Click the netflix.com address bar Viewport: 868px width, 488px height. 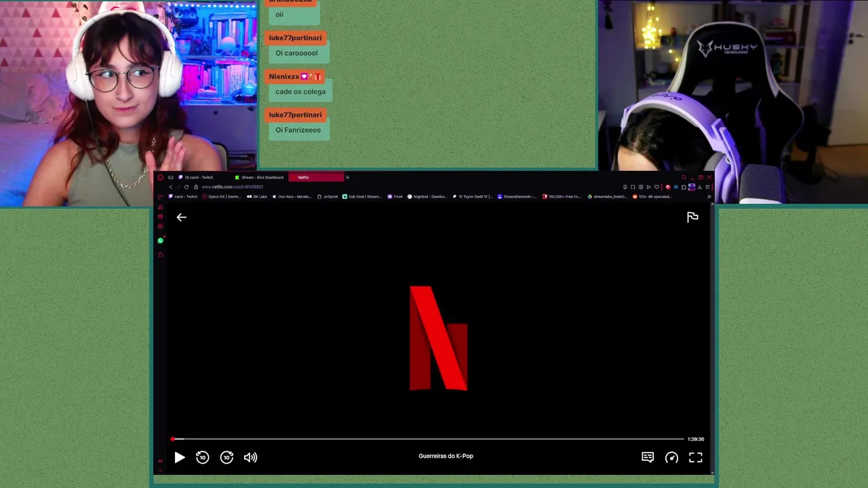(233, 187)
